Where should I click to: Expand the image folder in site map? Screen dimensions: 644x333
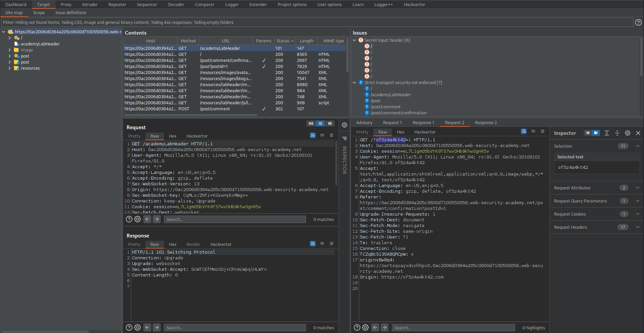pos(10,50)
